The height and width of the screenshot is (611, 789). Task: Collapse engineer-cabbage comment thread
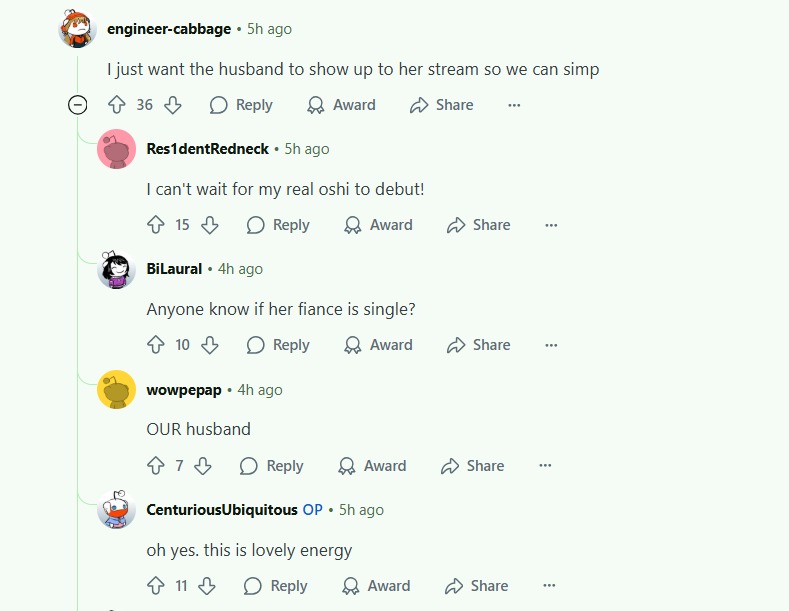click(77, 105)
